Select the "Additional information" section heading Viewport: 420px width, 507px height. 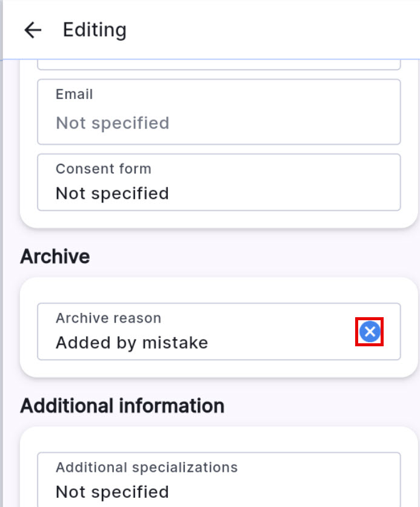[122, 405]
